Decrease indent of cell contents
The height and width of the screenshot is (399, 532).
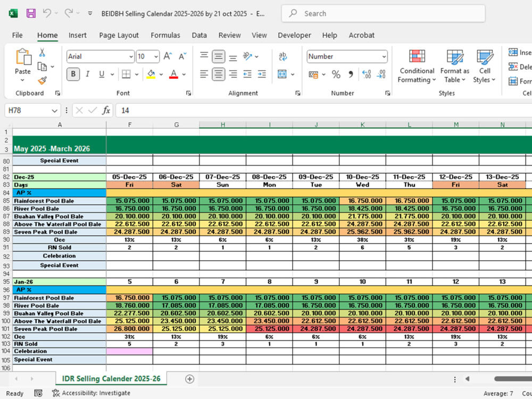coord(247,74)
